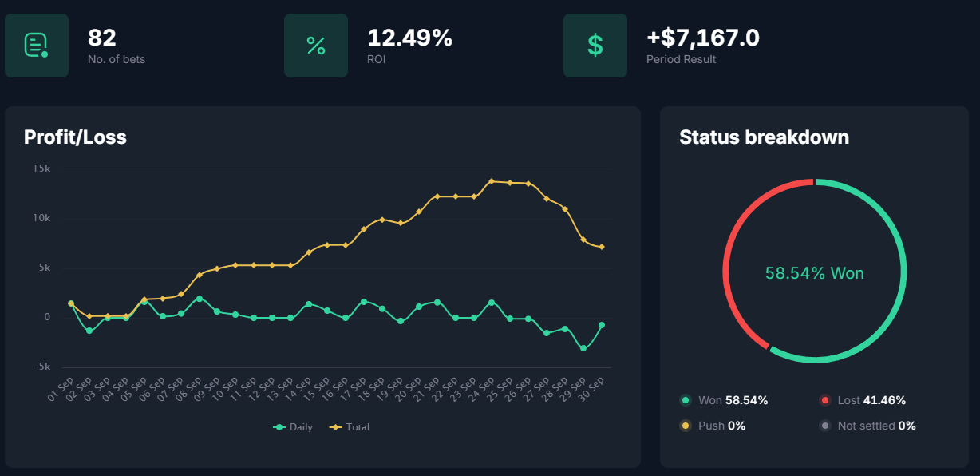Click the gray Not settled legend dot
The width and height of the screenshot is (980, 476).
pyautogui.click(x=824, y=426)
